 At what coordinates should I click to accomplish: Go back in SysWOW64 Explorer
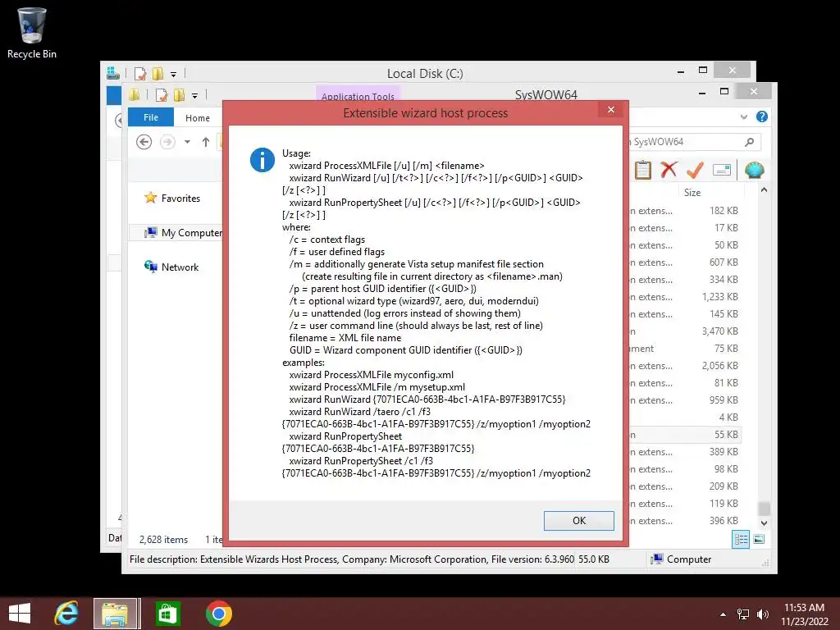pyautogui.click(x=144, y=142)
